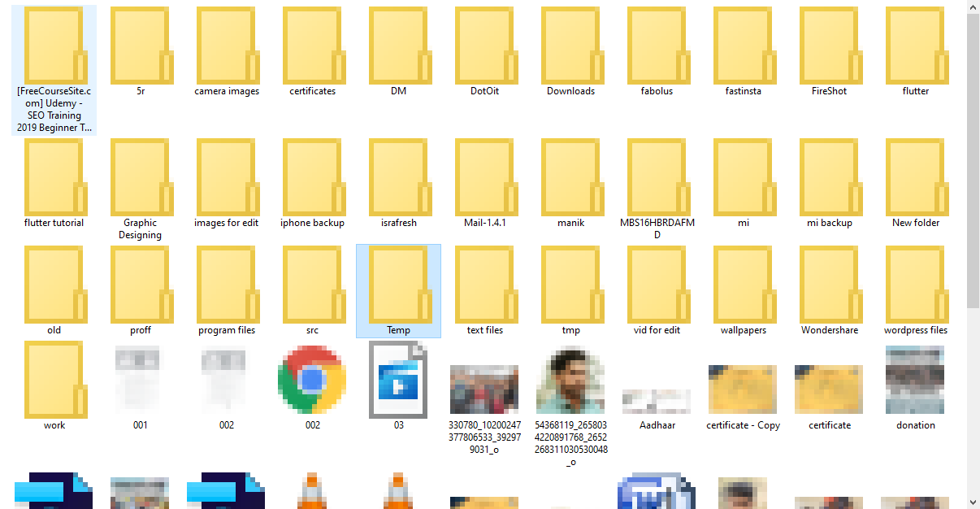Click the scrollbar down arrow
Screen dimensions: 980x509
click(972, 501)
